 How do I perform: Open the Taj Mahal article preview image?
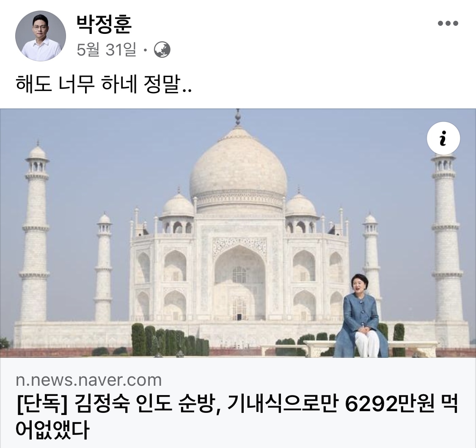coord(238,233)
